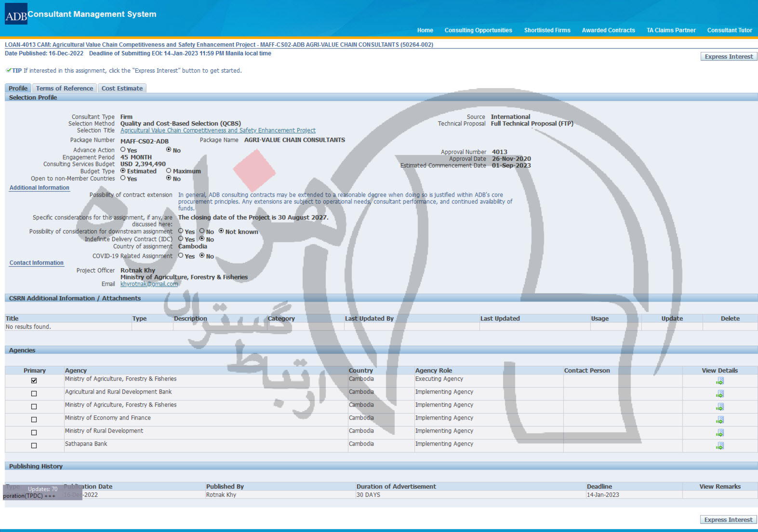The height and width of the screenshot is (532, 758).
Task: View details for Ministry of Agriculture Implementing Agency row
Action: click(x=719, y=407)
